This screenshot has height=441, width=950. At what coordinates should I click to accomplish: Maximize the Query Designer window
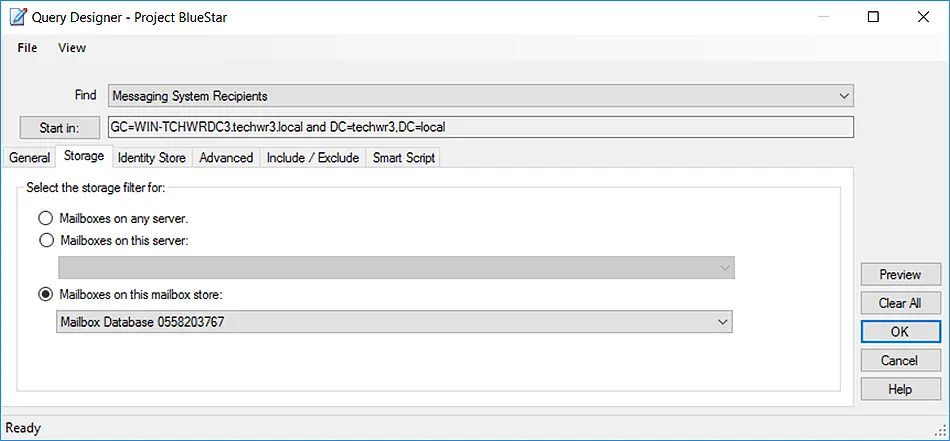coord(873,17)
